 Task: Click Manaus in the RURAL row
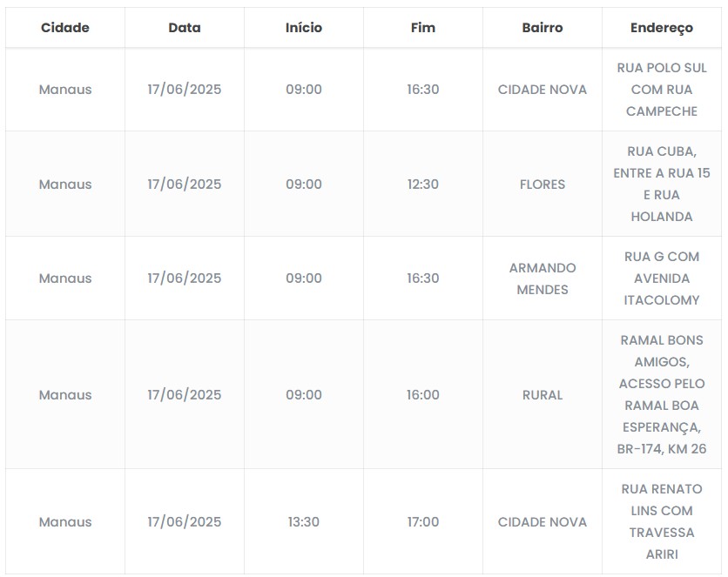[65, 395]
